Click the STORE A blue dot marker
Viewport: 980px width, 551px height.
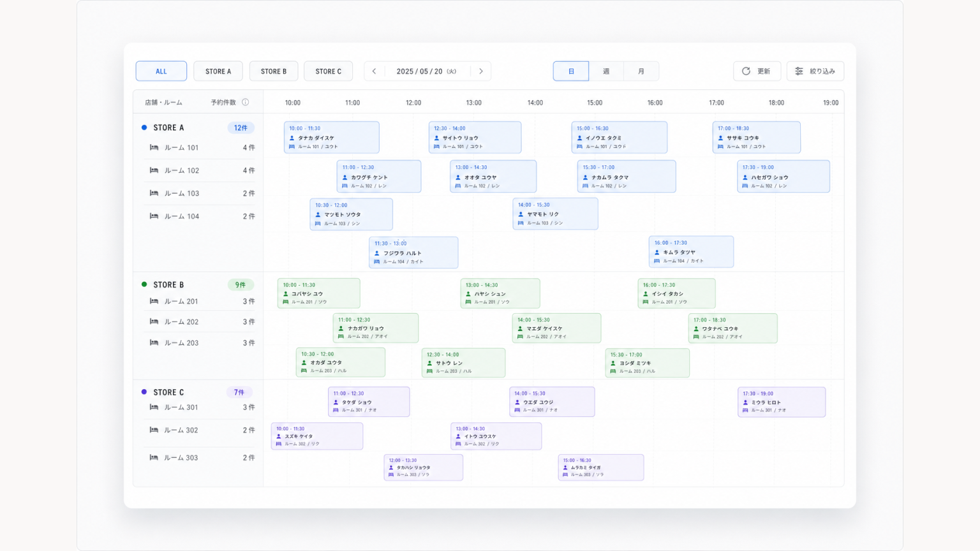144,128
